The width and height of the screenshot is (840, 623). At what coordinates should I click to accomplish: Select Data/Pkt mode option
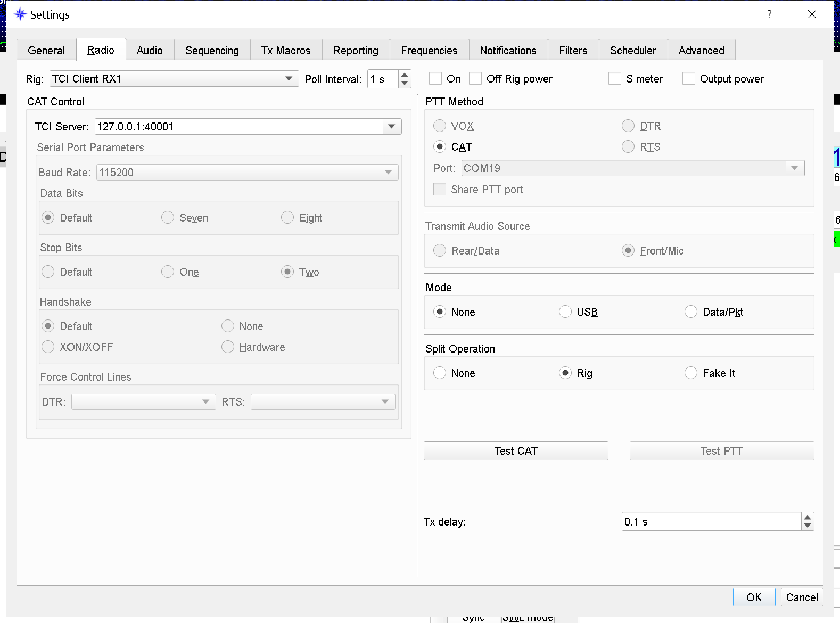pyautogui.click(x=691, y=312)
